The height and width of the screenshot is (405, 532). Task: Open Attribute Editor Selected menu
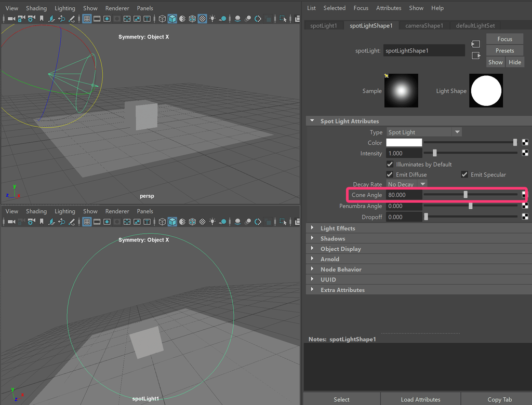coord(334,8)
